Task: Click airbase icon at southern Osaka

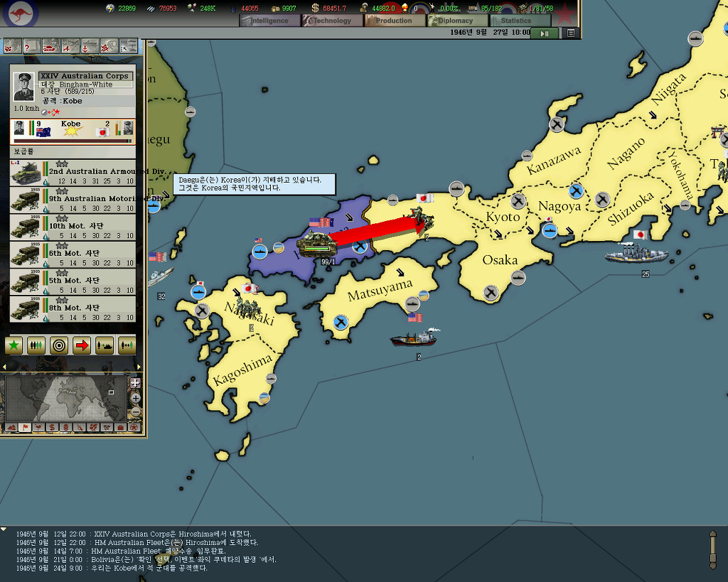Action: (491, 292)
